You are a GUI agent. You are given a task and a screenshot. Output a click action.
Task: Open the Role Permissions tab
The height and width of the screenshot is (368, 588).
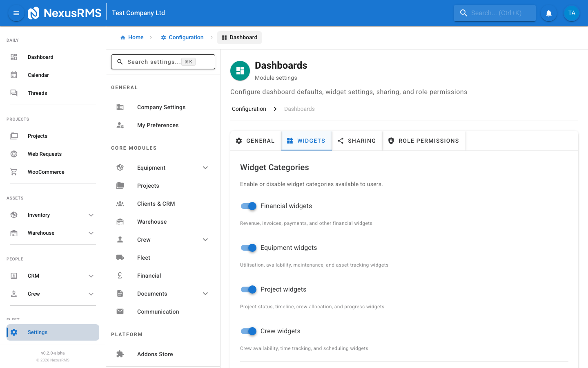click(x=424, y=141)
